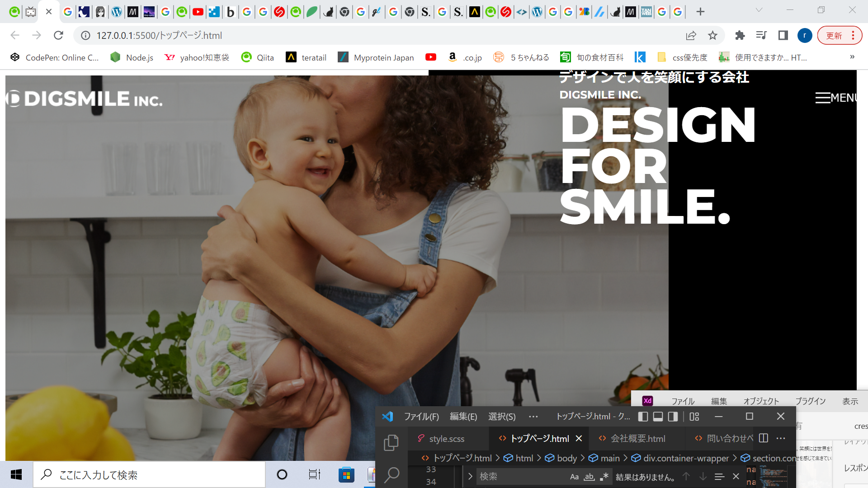Close the VS Code find widget
This screenshot has width=868, height=488.
coord(736,477)
